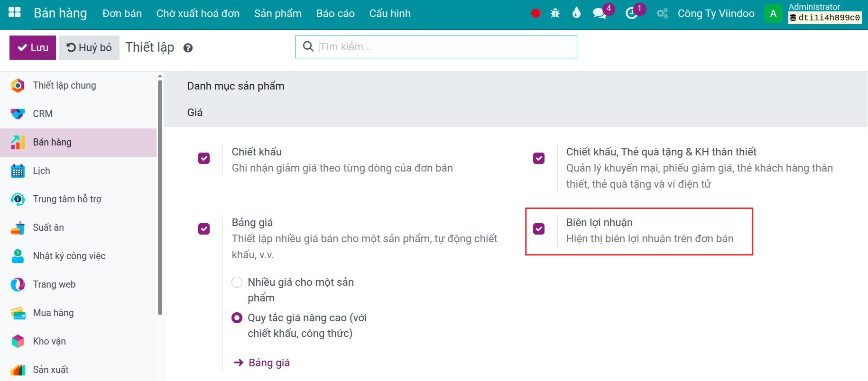Click the red recording dot icon
The width and height of the screenshot is (868, 381).
tap(536, 13)
